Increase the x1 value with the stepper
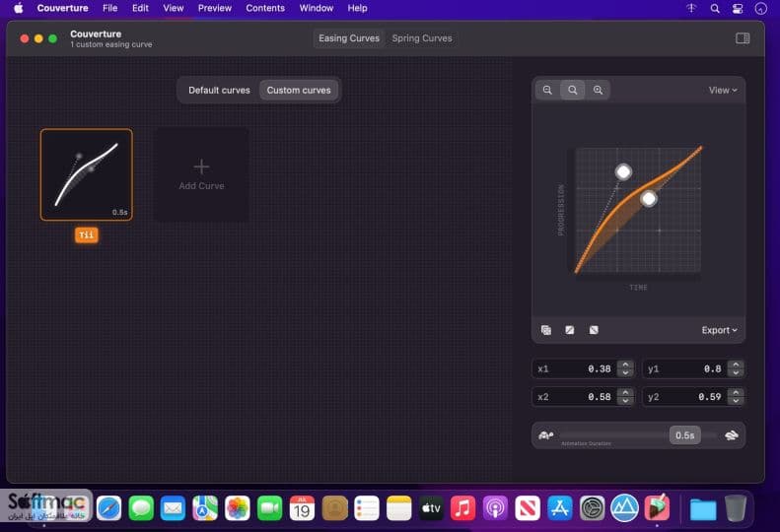Image resolution: width=780 pixels, height=532 pixels. 625,365
